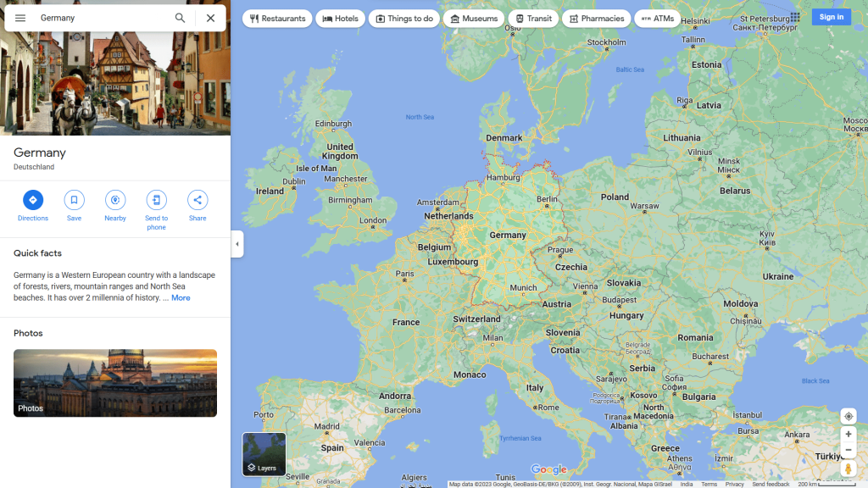Show Transit on the map
The height and width of the screenshot is (488, 868).
click(x=533, y=19)
